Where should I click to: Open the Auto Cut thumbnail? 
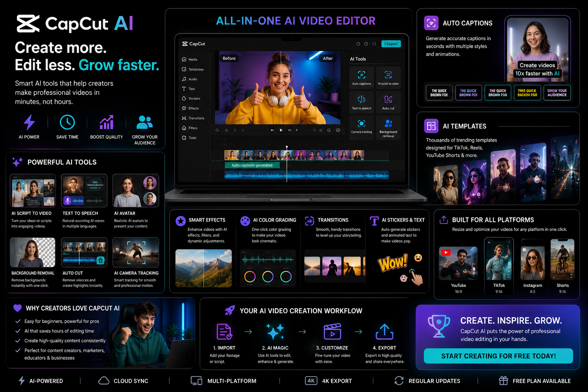click(x=84, y=252)
